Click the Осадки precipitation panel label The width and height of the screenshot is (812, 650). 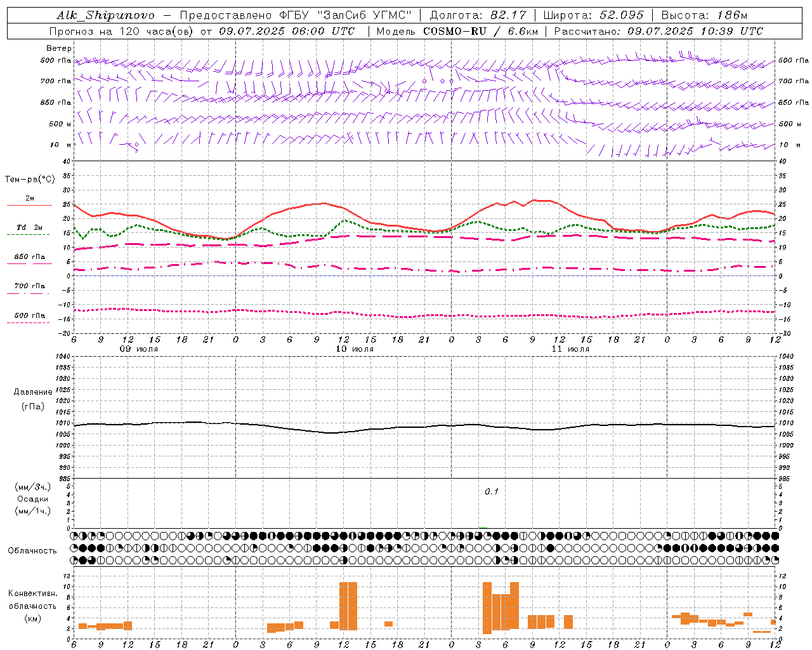point(33,499)
